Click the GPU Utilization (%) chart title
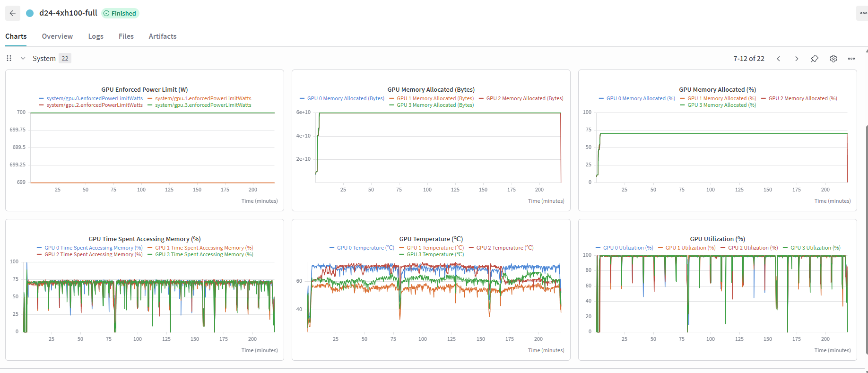This screenshot has width=868, height=373. pos(718,239)
